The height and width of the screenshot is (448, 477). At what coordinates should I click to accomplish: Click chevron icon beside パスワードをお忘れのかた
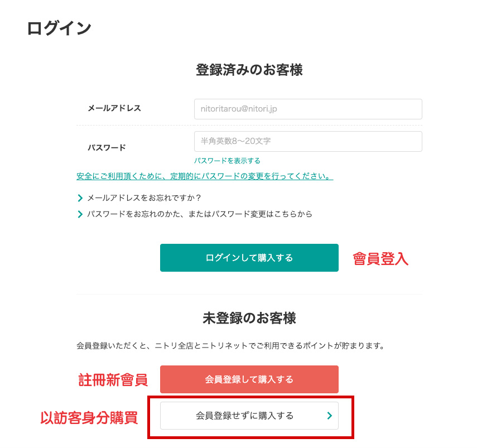click(x=80, y=214)
